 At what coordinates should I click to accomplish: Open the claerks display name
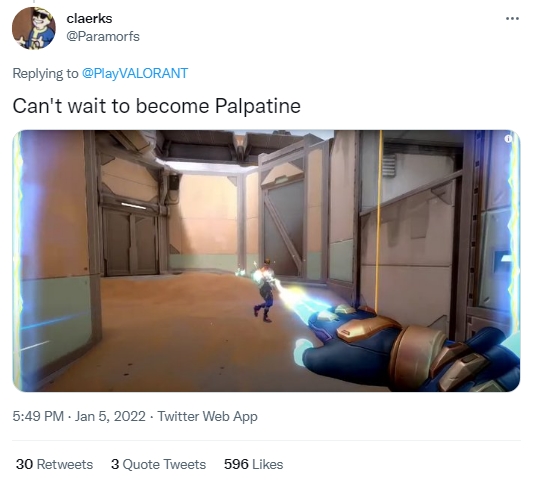tap(89, 18)
